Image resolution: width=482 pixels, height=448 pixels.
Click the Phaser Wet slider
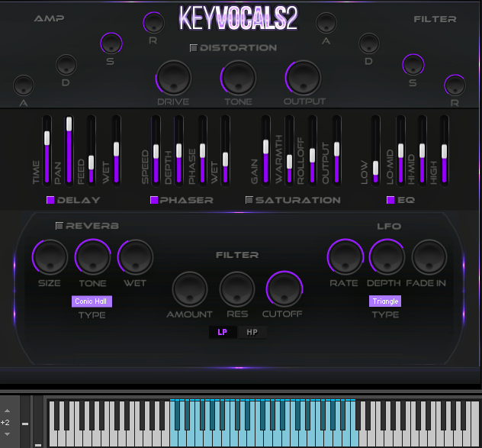coord(225,151)
